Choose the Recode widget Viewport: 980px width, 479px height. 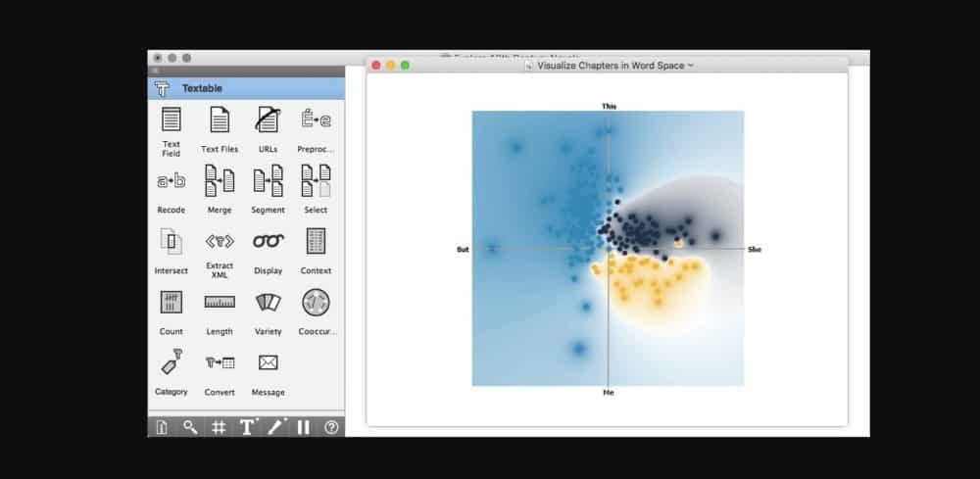pos(171,181)
